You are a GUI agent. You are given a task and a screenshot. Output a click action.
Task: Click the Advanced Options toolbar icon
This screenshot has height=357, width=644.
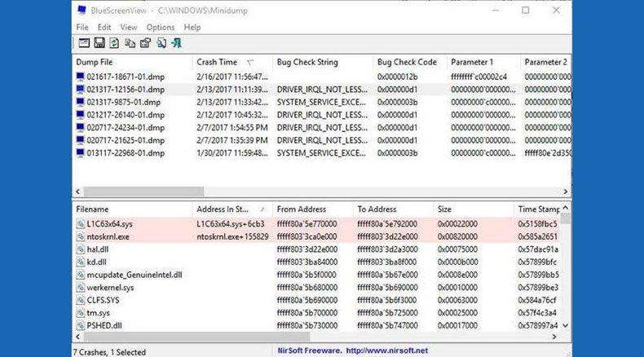coord(84,43)
